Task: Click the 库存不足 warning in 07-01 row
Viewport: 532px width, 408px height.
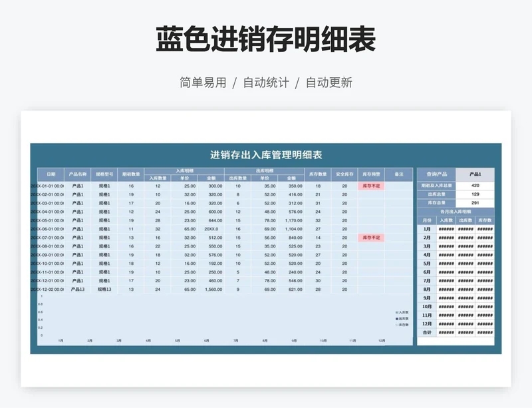Action: pyautogui.click(x=370, y=238)
